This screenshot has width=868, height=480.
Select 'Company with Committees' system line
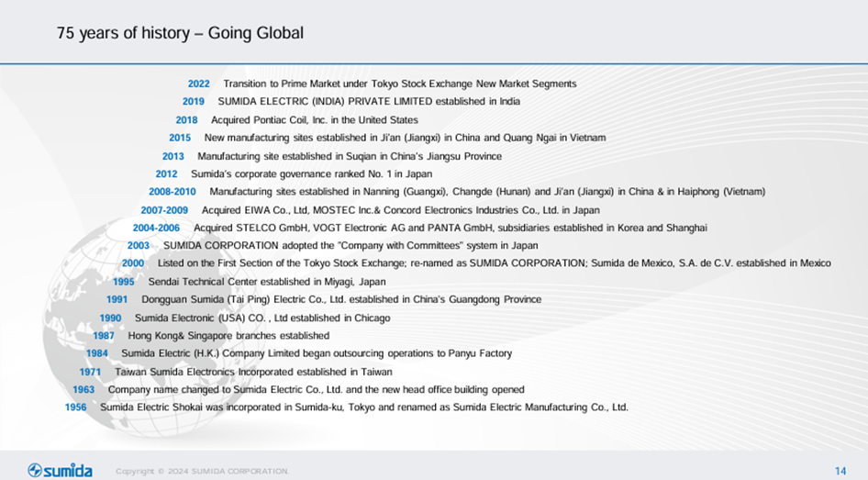pyautogui.click(x=351, y=245)
